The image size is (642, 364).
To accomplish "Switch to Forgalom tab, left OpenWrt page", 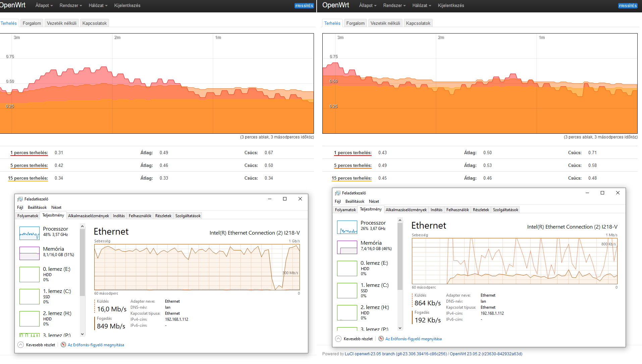I will (x=32, y=23).
